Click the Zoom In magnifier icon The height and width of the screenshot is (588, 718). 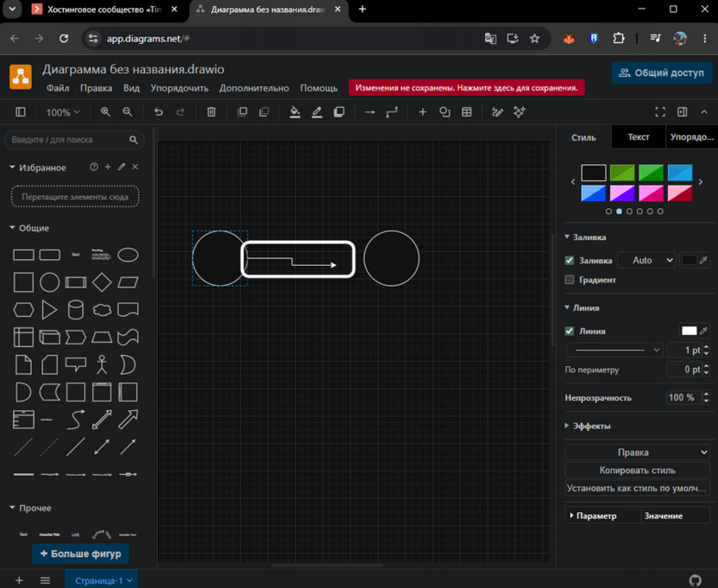click(x=105, y=112)
